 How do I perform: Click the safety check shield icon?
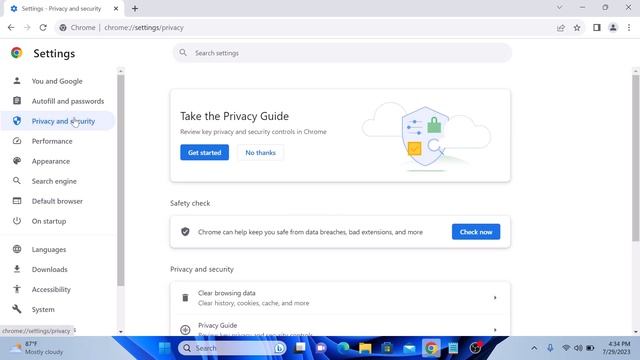tap(185, 232)
